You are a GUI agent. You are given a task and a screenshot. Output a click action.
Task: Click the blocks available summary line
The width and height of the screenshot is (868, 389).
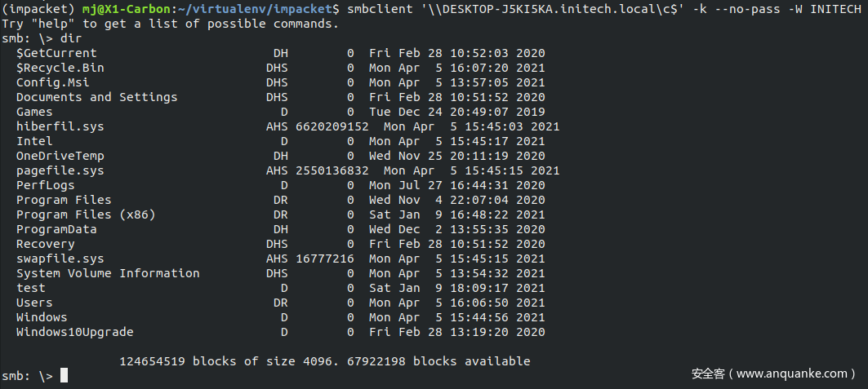point(325,361)
